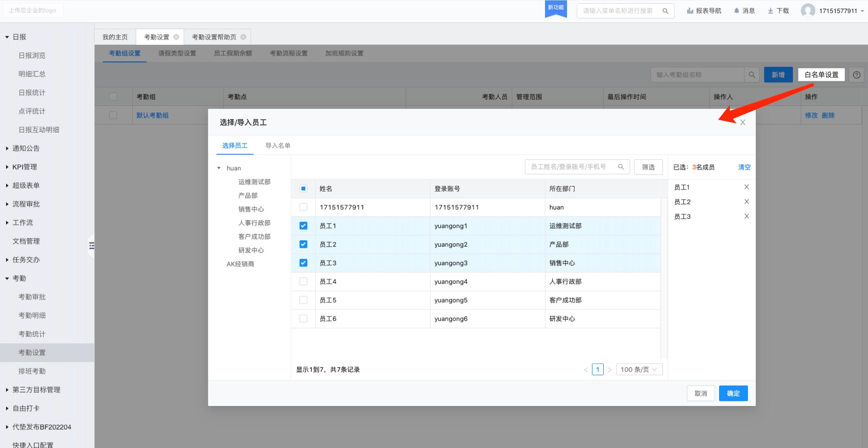Uncheck the 员工1 row checkbox

pos(303,226)
